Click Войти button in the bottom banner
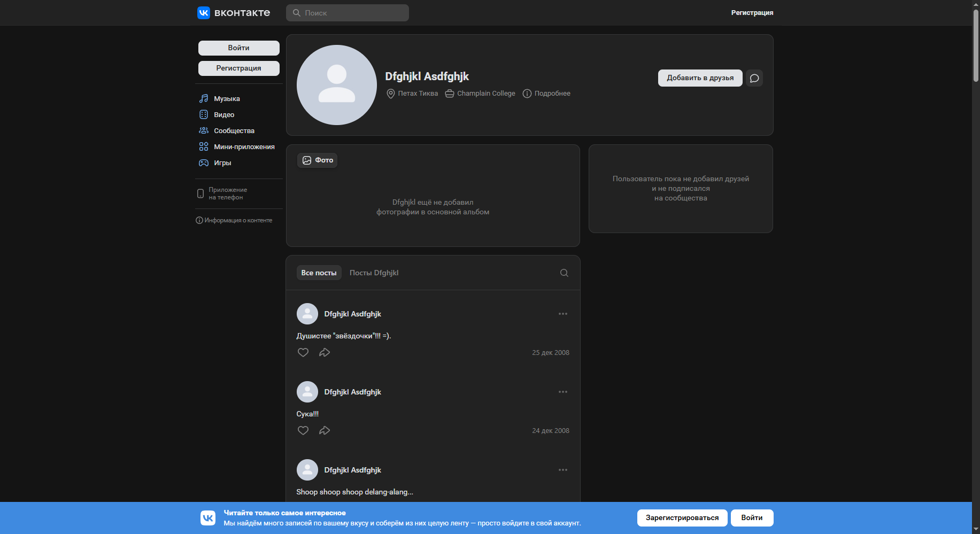 752,518
